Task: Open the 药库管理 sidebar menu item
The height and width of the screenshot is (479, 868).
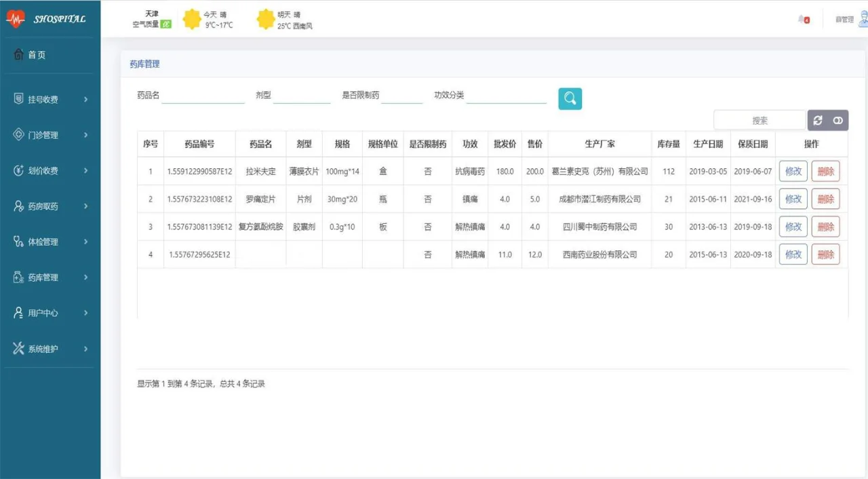Action: (43, 277)
